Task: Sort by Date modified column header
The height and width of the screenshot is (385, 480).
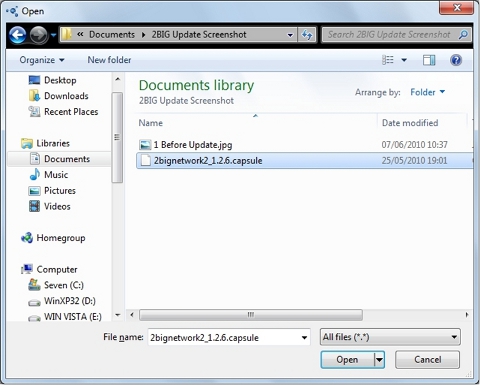Action: click(410, 123)
